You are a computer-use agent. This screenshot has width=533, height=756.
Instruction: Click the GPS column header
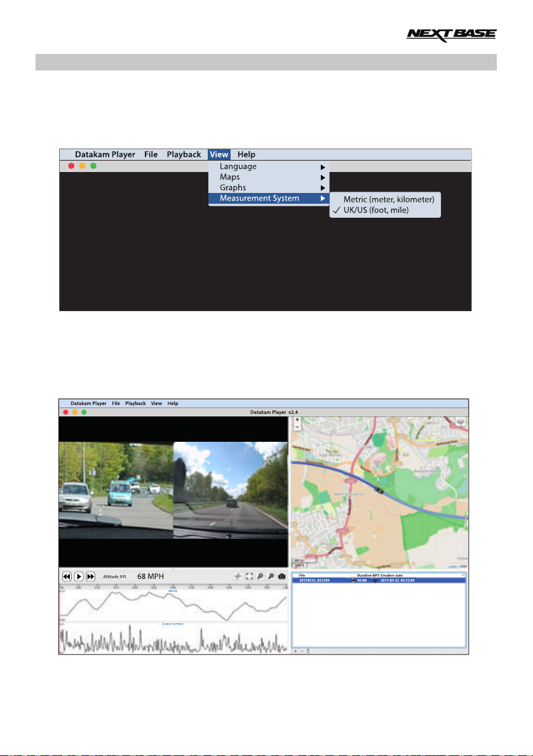pyautogui.click(x=375, y=575)
